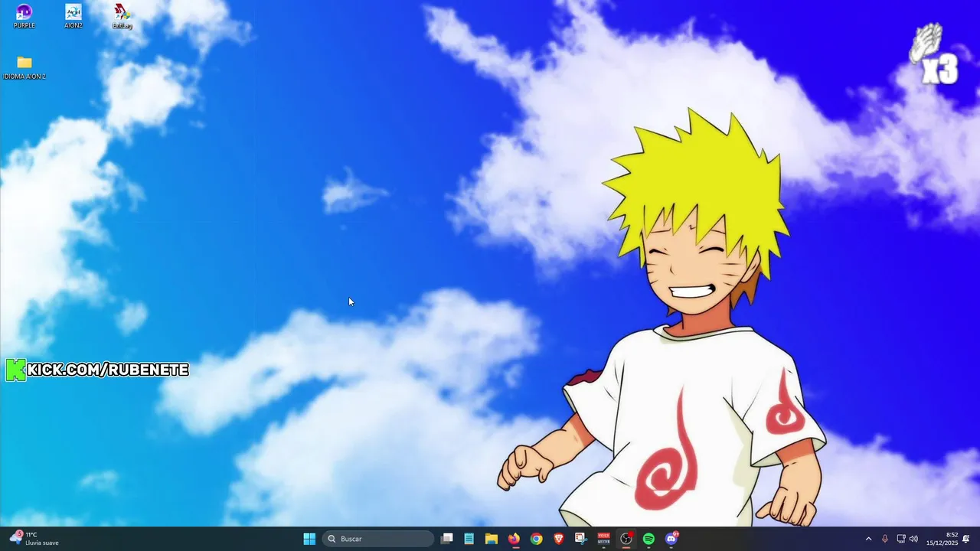980x551 pixels.
Task: Open Task View from the taskbar
Action: tap(447, 539)
